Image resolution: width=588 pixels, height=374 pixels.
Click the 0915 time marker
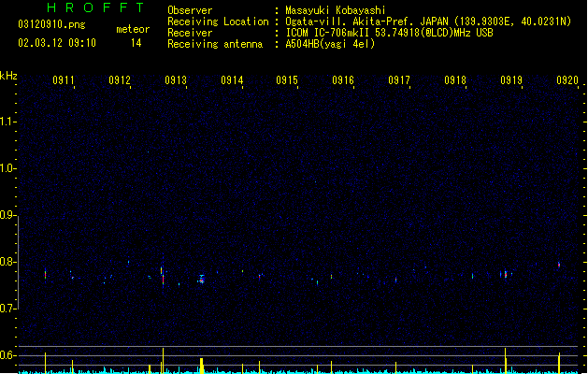point(287,80)
